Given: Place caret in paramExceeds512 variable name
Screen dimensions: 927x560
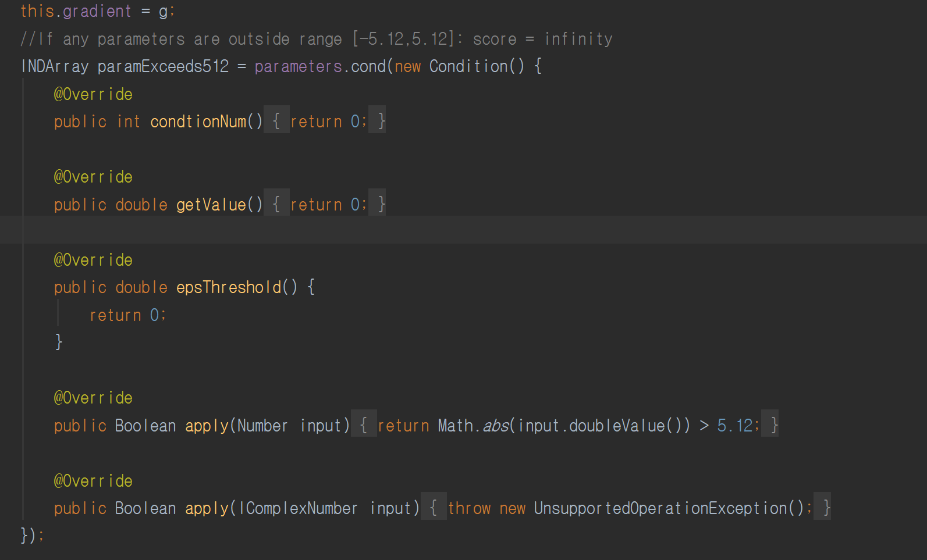Looking at the screenshot, I should [x=163, y=66].
